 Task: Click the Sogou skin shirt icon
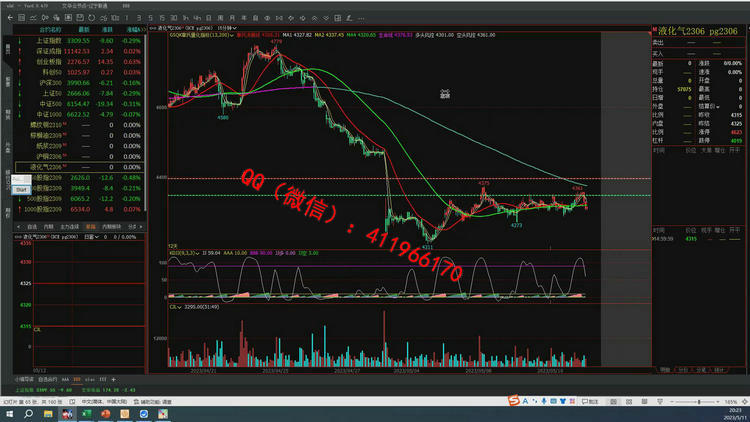(x=563, y=401)
